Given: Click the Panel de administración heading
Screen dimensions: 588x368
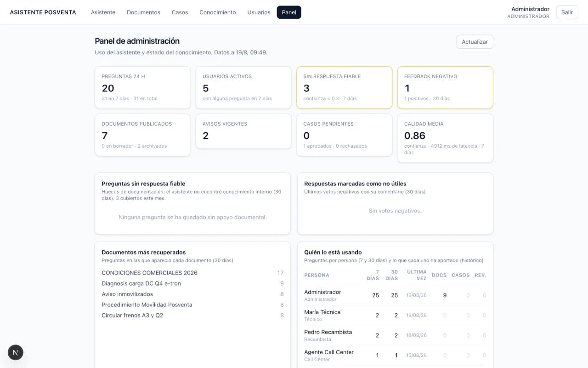Looking at the screenshot, I should (x=137, y=41).
